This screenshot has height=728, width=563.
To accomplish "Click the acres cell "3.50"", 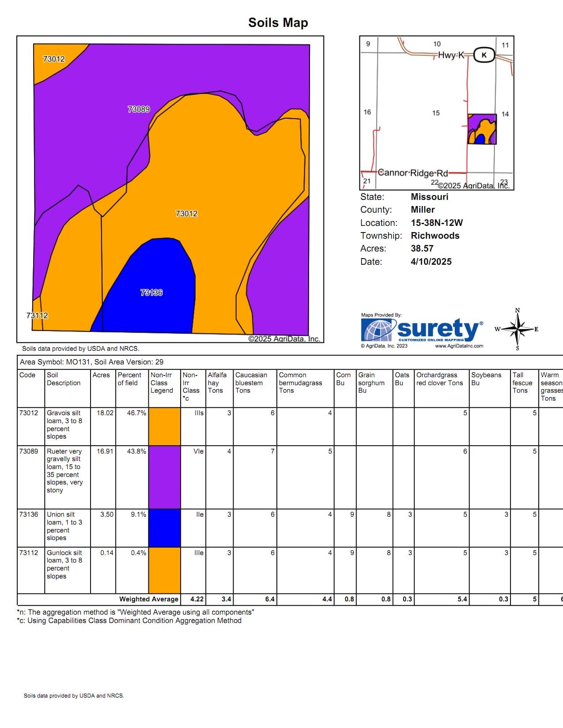I will click(x=107, y=514).
